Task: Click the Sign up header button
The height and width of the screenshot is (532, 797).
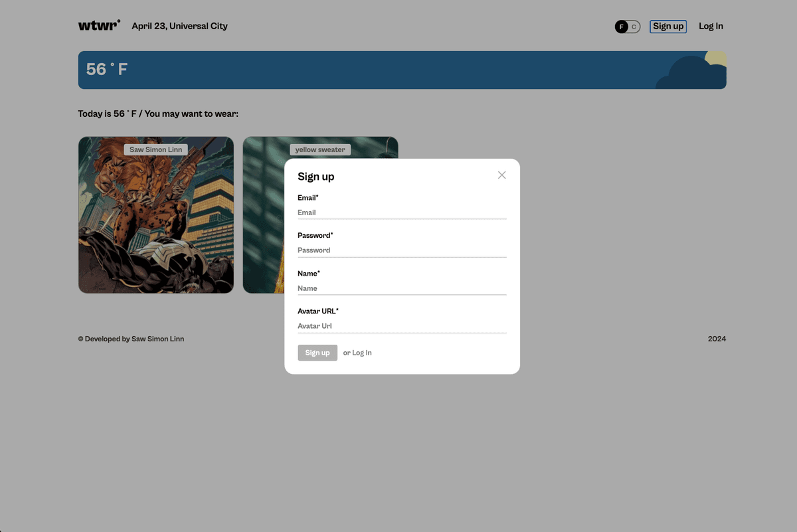Action: (668, 27)
